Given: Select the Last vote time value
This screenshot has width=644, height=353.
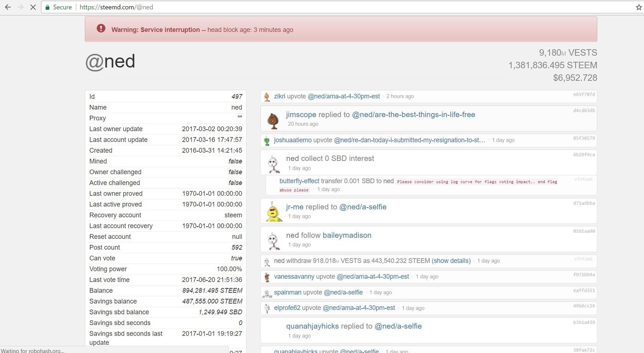Looking at the screenshot, I should tap(212, 279).
